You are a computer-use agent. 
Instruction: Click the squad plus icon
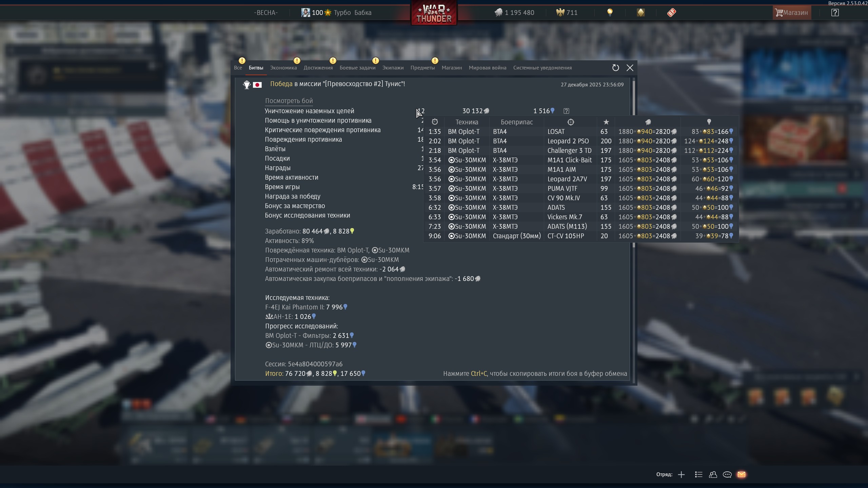pos(681,474)
